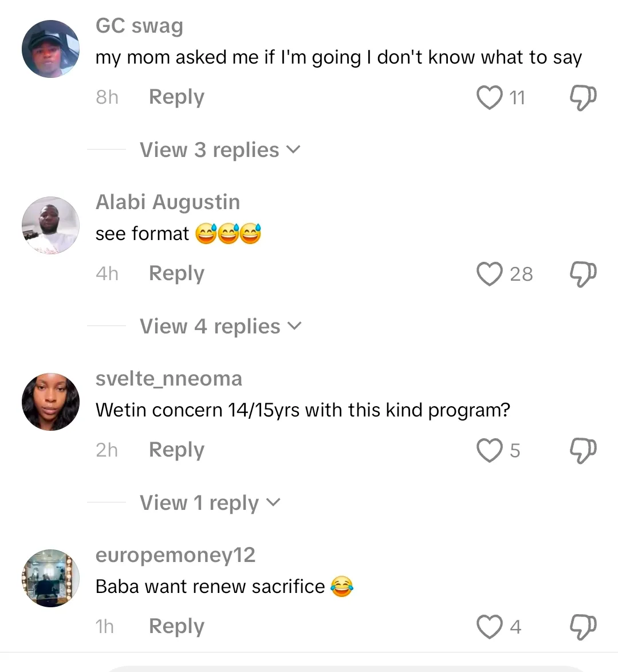Like GC swag's comment
Screen dimensions: 618x672
point(490,97)
